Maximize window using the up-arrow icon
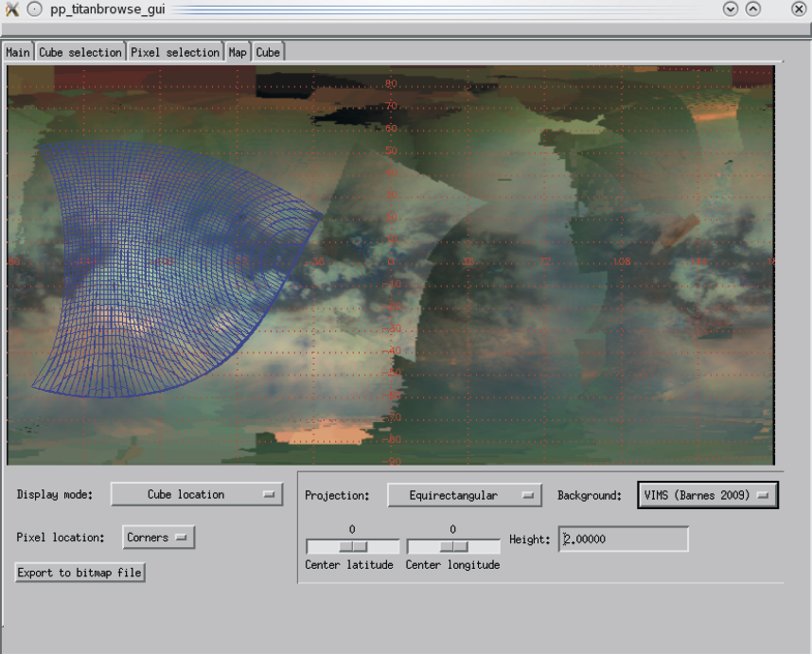 click(753, 9)
